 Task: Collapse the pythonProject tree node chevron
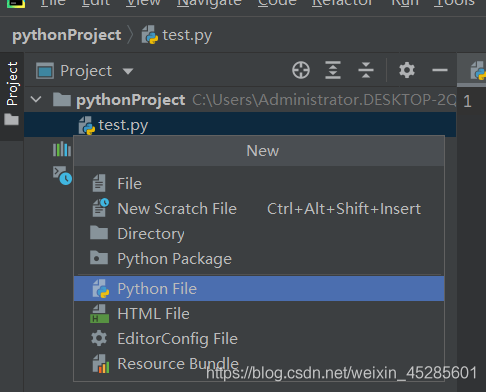36,99
